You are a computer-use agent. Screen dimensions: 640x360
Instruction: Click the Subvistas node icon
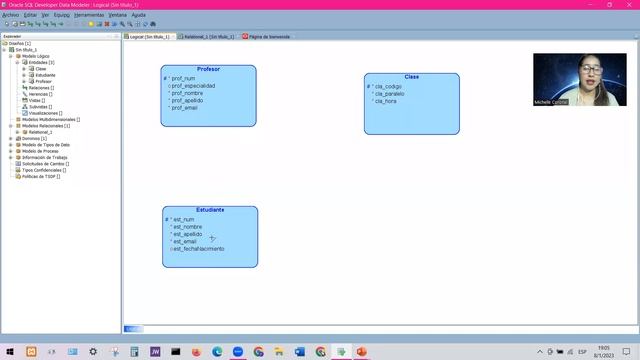tap(25, 107)
